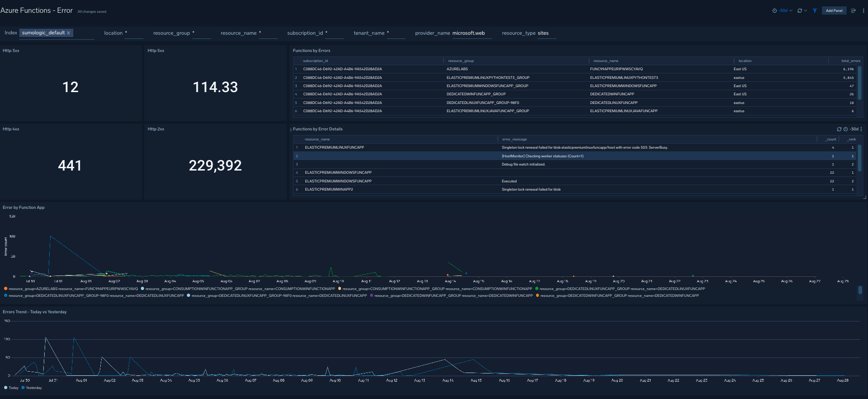
Task: Select the Http 2xx value 229,392
Action: click(x=215, y=166)
